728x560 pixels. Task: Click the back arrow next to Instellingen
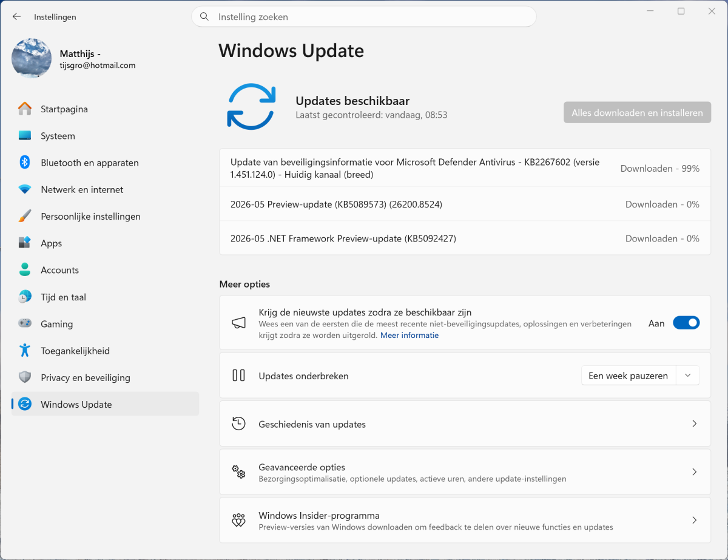tap(16, 17)
